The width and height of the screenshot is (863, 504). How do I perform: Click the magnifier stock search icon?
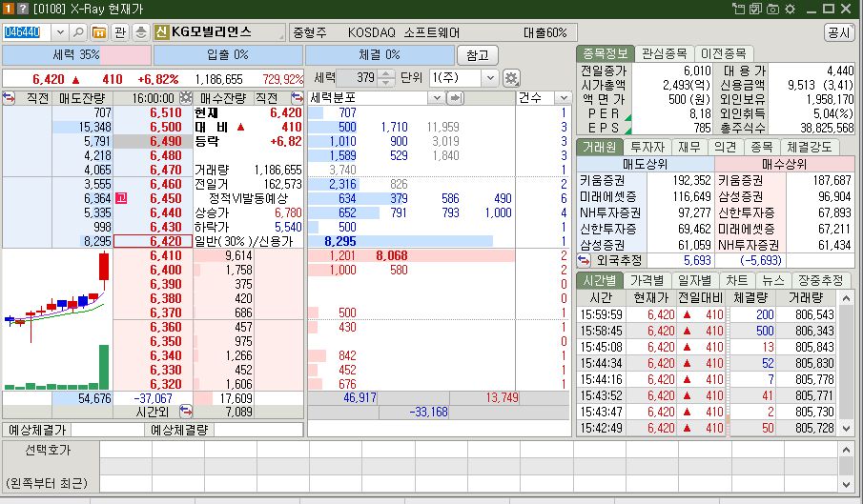tap(79, 32)
